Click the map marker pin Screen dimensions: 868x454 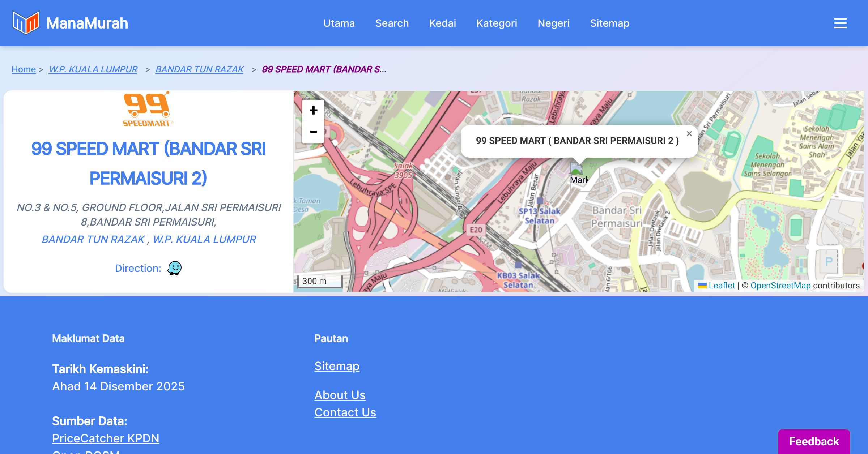click(x=576, y=169)
